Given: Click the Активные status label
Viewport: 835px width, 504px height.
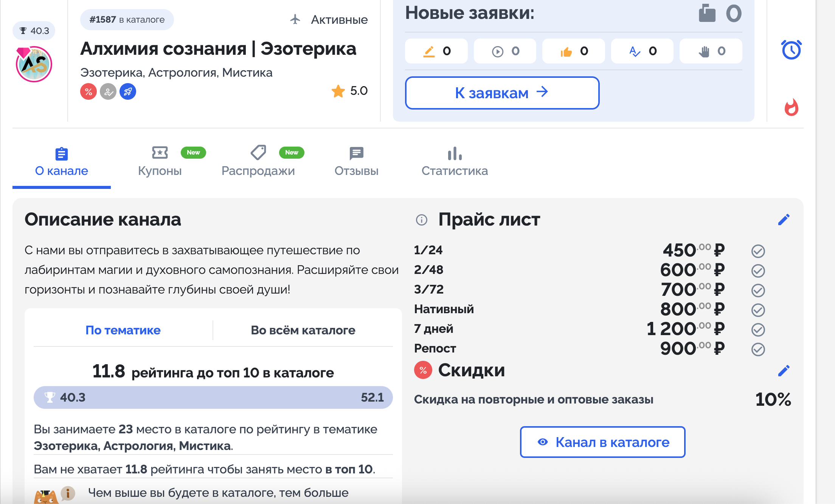Looking at the screenshot, I should (x=339, y=20).
